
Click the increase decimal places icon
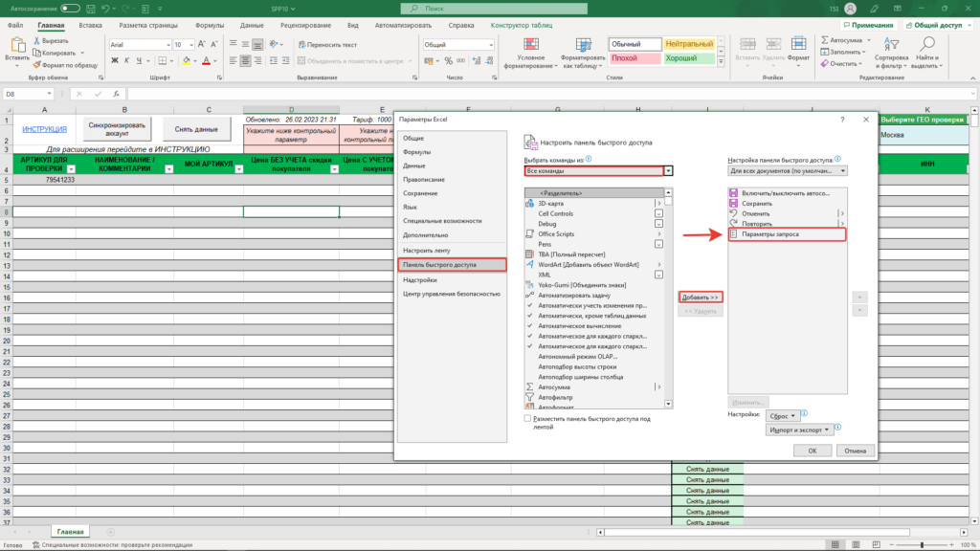477,60
